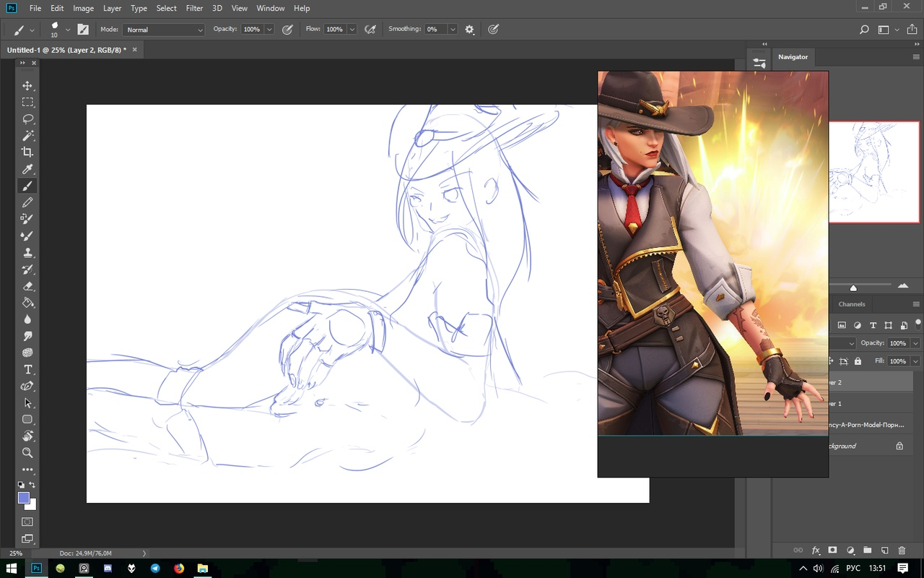Toggle filter for adjustment layers
Viewport: 924px width, 578px height.
[x=858, y=325]
